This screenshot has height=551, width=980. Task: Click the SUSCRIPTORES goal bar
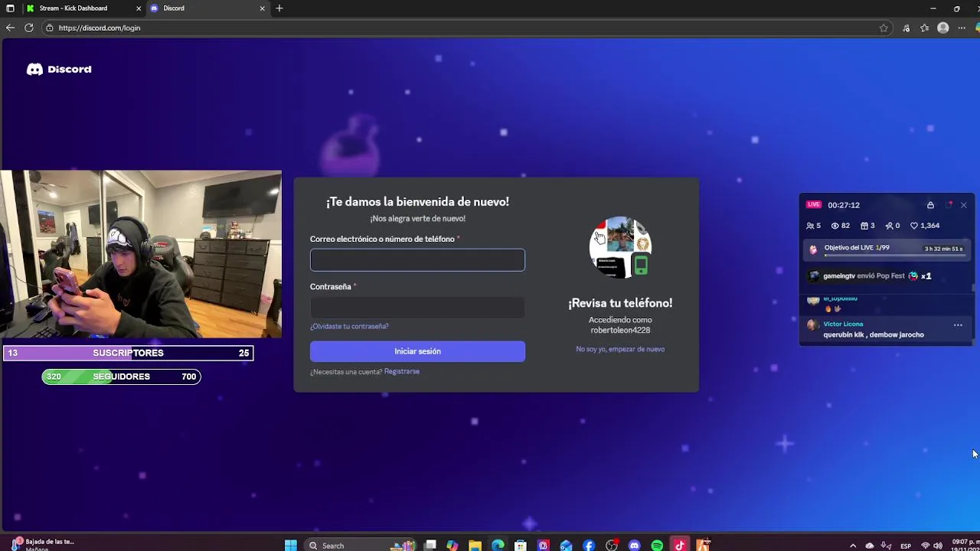[x=128, y=353]
